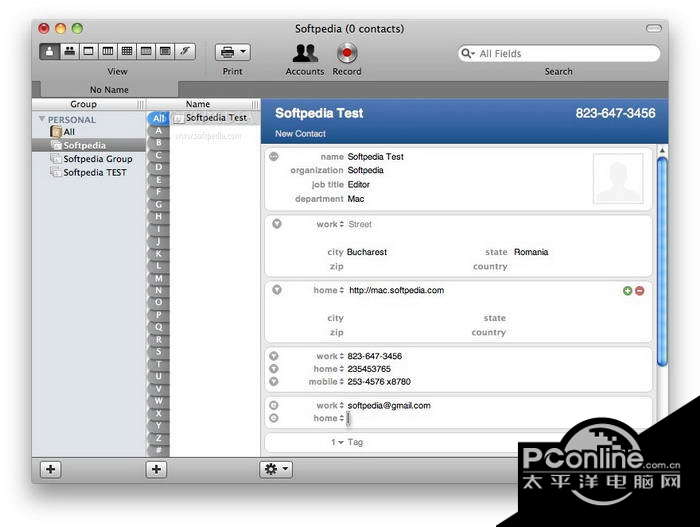Select the group contacts view icon

[70, 51]
